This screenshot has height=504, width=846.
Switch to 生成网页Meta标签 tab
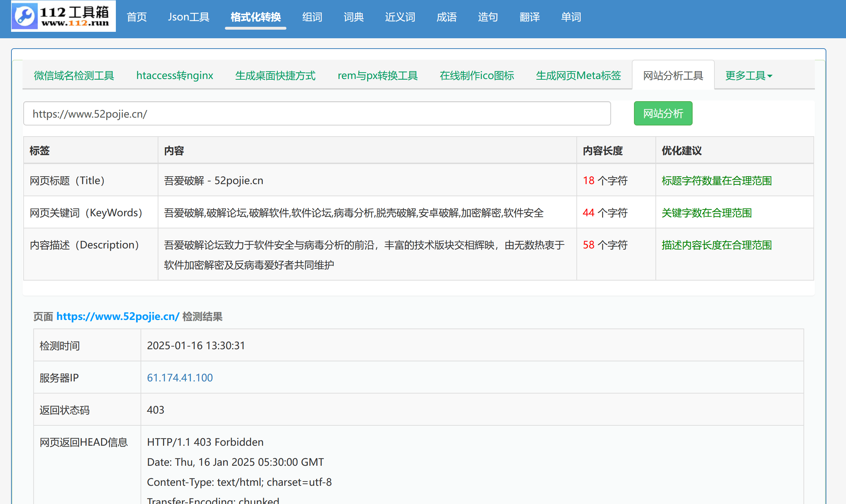[578, 75]
